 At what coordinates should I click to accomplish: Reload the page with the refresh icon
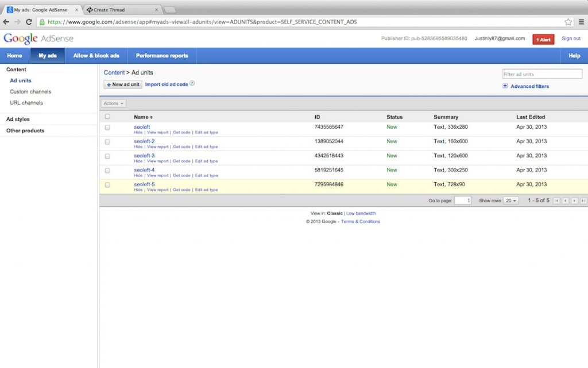pos(30,22)
